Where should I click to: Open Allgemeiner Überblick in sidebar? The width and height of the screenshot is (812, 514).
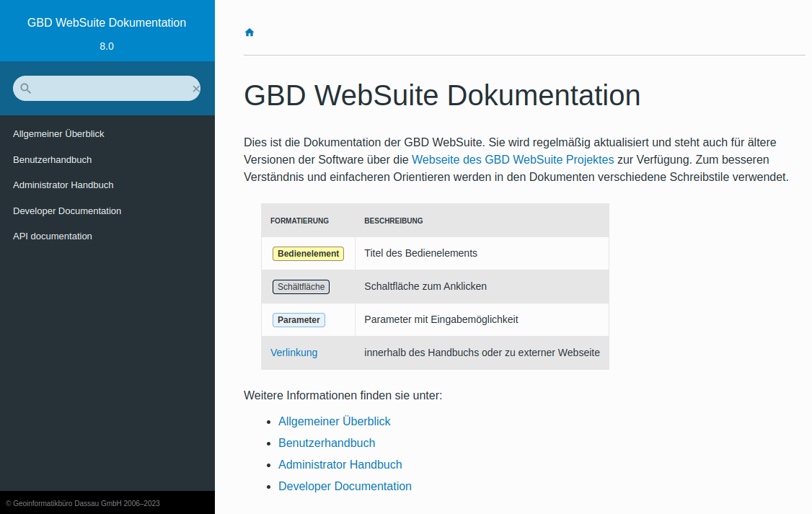point(58,134)
